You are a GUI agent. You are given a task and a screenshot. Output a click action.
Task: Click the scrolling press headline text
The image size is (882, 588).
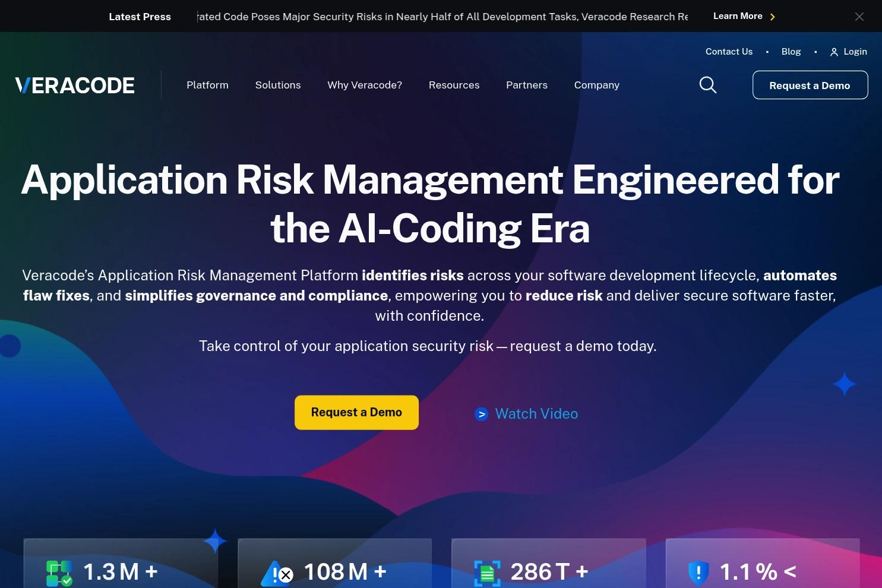coord(442,17)
